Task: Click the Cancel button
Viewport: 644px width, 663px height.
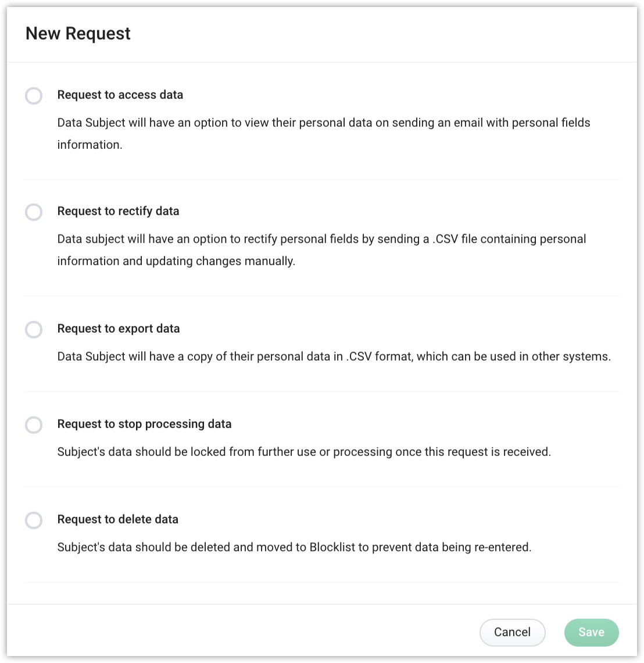Action: point(512,632)
